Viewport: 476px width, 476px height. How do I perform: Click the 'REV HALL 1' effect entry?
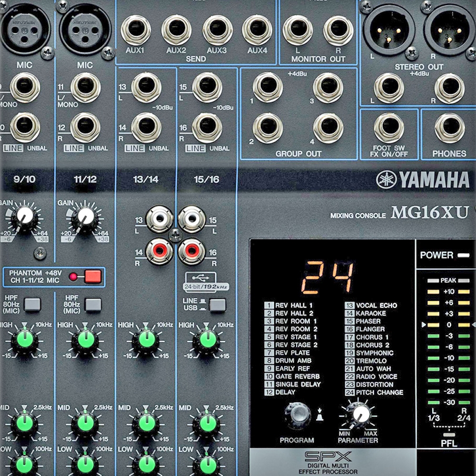click(288, 305)
